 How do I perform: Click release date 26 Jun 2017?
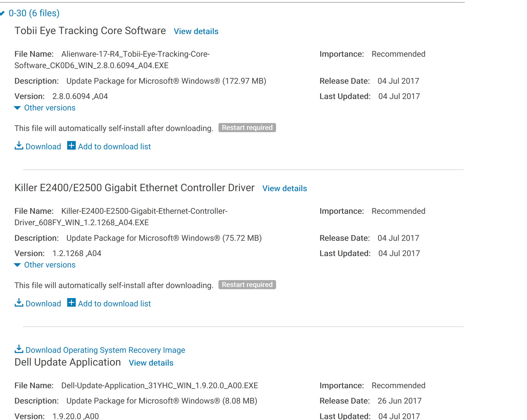(399, 401)
